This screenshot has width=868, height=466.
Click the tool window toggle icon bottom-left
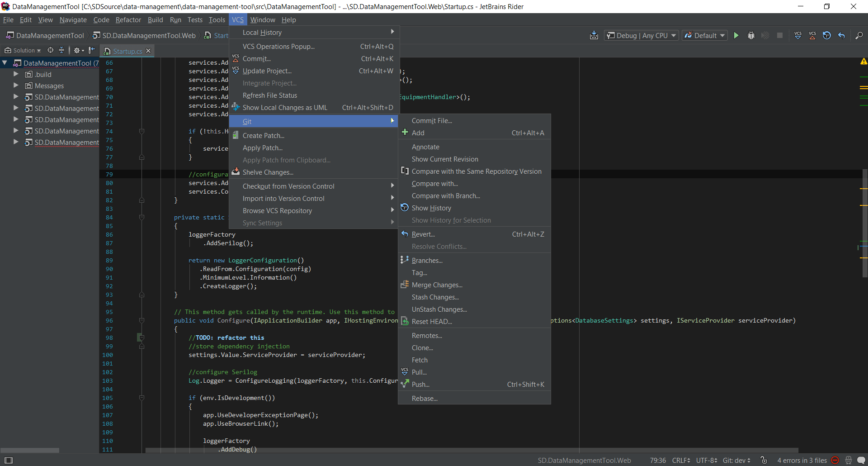click(x=8, y=460)
